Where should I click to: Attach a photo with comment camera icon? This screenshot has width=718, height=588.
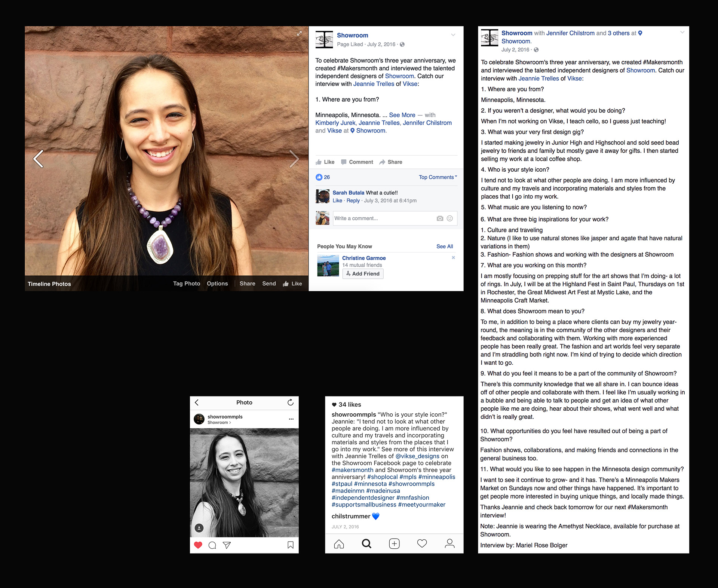pos(440,218)
